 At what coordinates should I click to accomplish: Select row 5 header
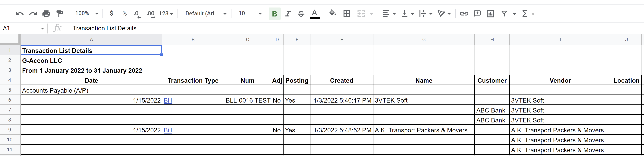(10, 90)
